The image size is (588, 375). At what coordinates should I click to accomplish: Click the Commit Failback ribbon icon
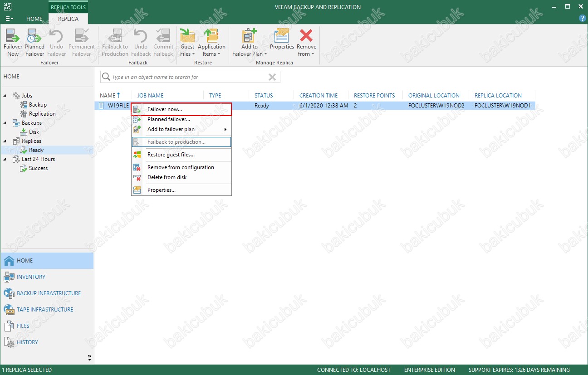click(163, 43)
